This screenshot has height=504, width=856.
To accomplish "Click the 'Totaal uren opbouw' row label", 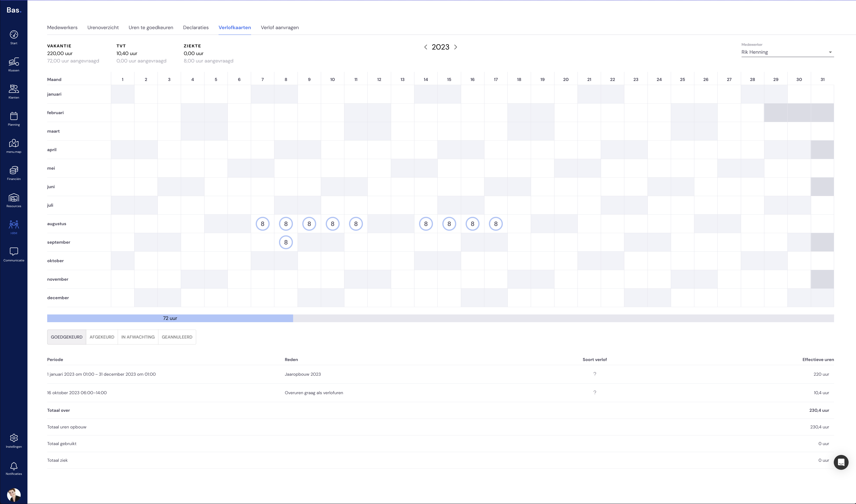I will [x=67, y=427].
